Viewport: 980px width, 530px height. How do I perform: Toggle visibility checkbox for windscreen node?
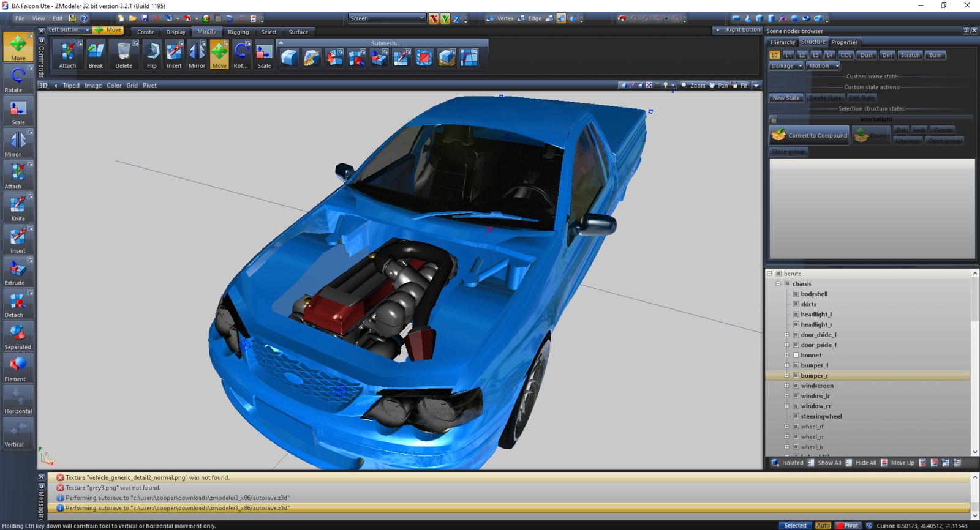[x=796, y=386]
